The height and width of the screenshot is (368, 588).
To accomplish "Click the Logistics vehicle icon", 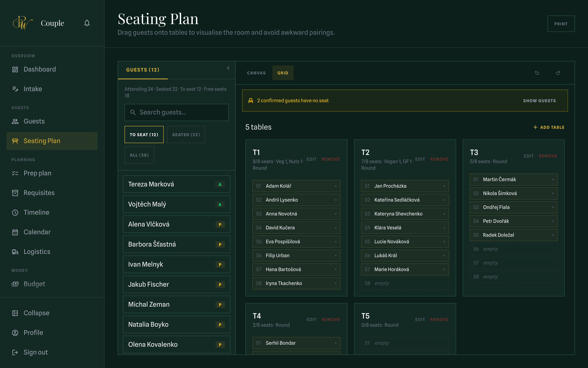I will click(x=15, y=252).
